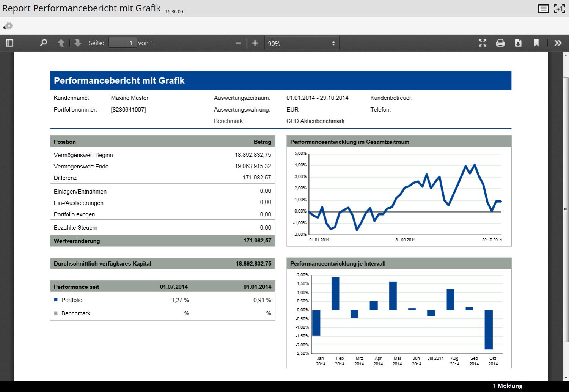This screenshot has height=392, width=569.
Task: Click the vertical scrollbar of the document
Action: click(566, 209)
